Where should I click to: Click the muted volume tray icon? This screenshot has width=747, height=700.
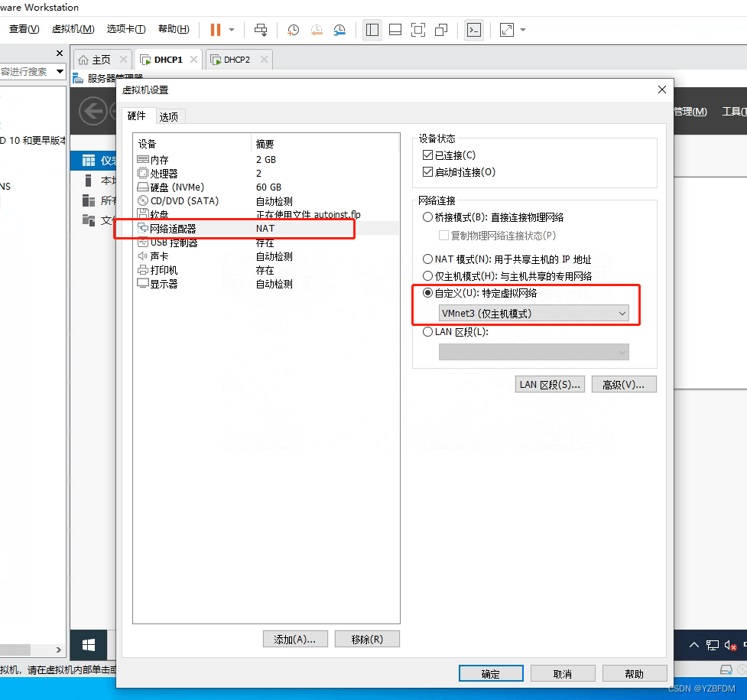click(x=730, y=645)
